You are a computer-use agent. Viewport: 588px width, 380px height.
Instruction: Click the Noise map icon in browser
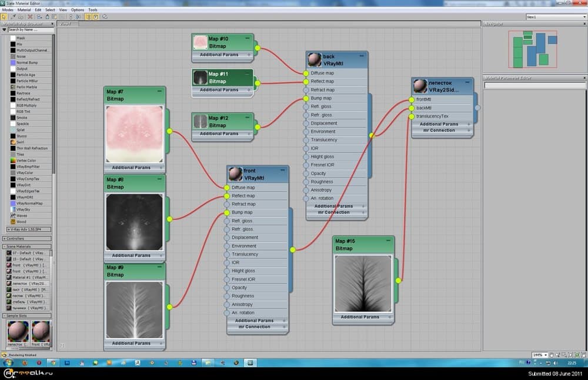coord(13,56)
